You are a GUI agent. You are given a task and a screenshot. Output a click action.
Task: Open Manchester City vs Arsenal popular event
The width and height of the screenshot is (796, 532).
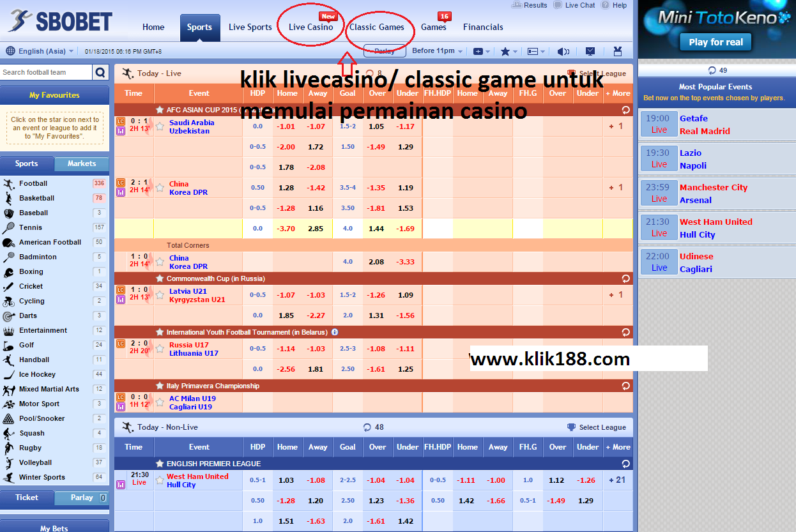717,194
